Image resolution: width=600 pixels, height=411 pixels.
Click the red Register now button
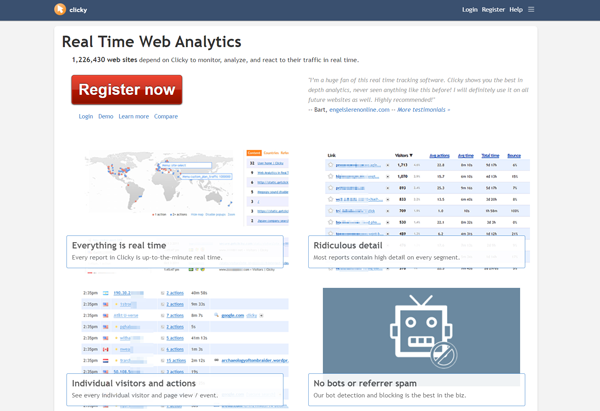click(127, 90)
